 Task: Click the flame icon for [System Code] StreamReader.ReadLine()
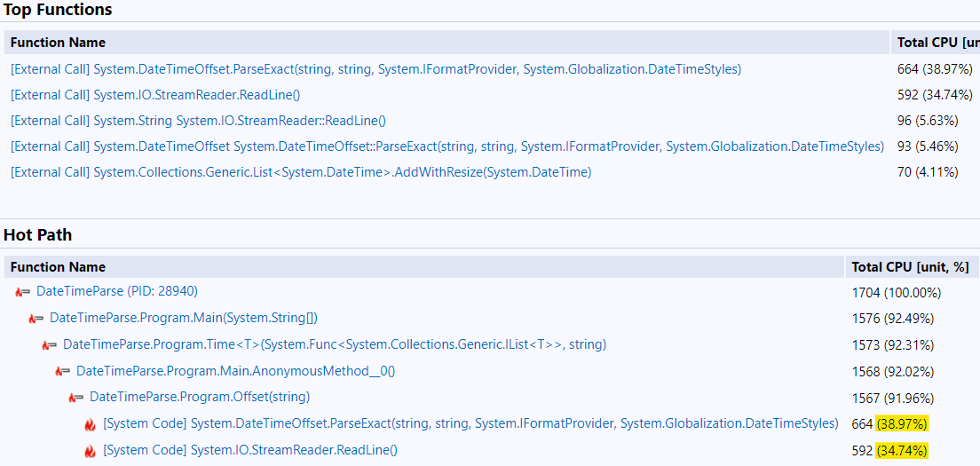click(90, 451)
